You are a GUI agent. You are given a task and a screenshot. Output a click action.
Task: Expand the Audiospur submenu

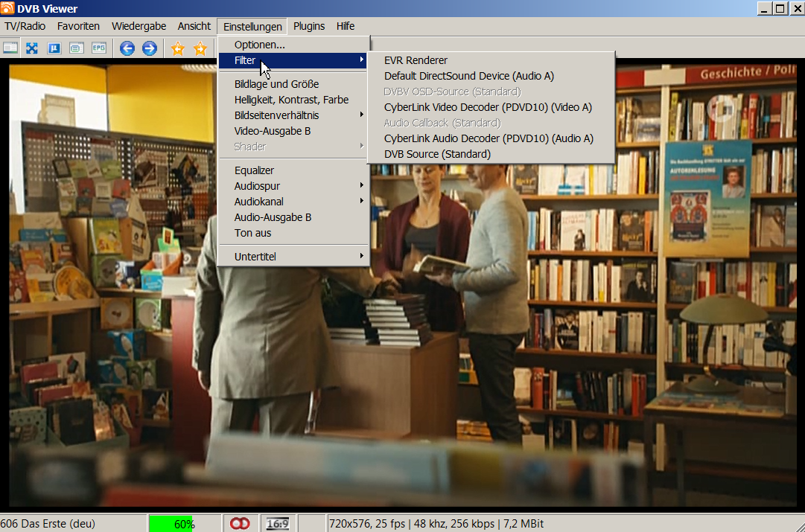tap(258, 186)
